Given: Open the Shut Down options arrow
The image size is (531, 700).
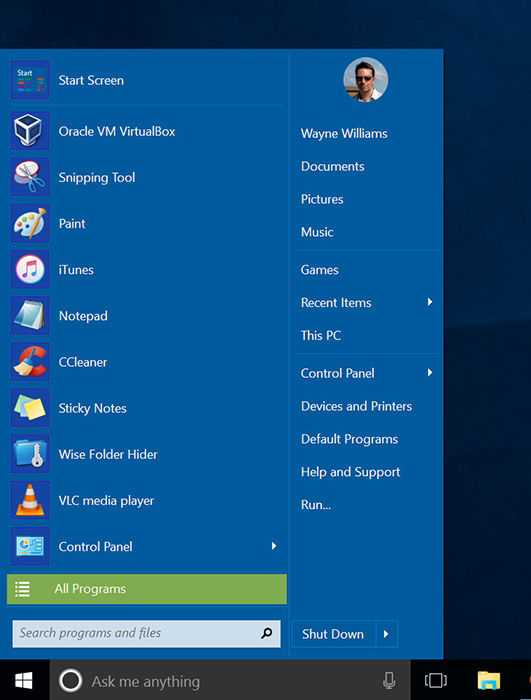Looking at the screenshot, I should coord(386,633).
